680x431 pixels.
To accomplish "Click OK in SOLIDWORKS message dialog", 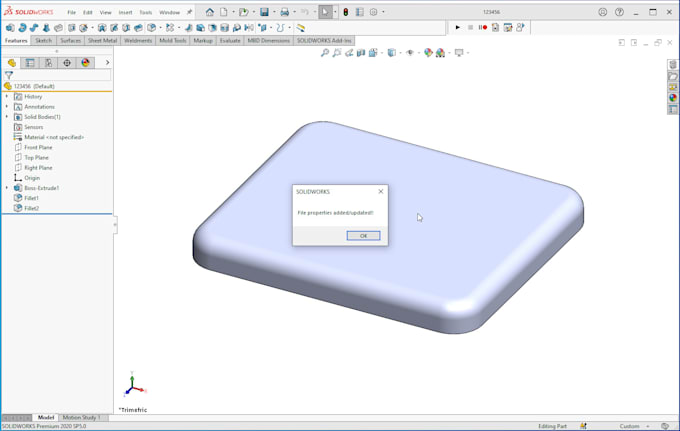I will click(363, 235).
